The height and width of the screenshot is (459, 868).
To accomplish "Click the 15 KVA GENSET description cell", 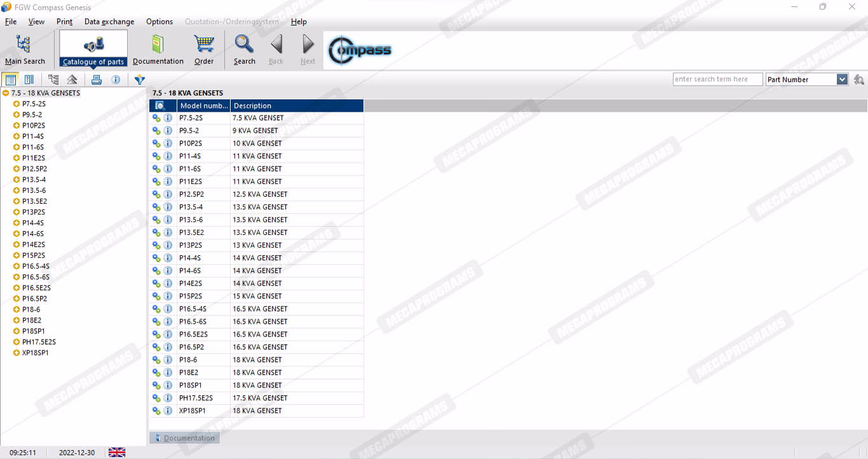I will (297, 296).
